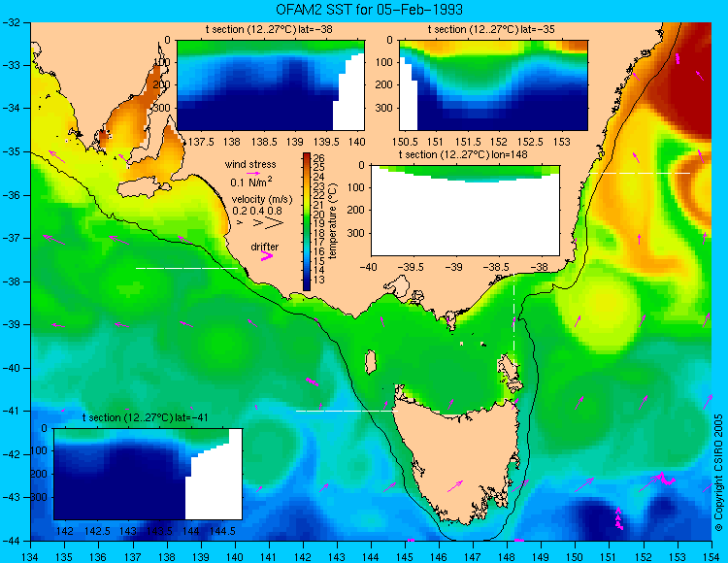The height and width of the screenshot is (563, 728).
Task: Click the white dashed section line at lon 148
Action: (x=514, y=318)
